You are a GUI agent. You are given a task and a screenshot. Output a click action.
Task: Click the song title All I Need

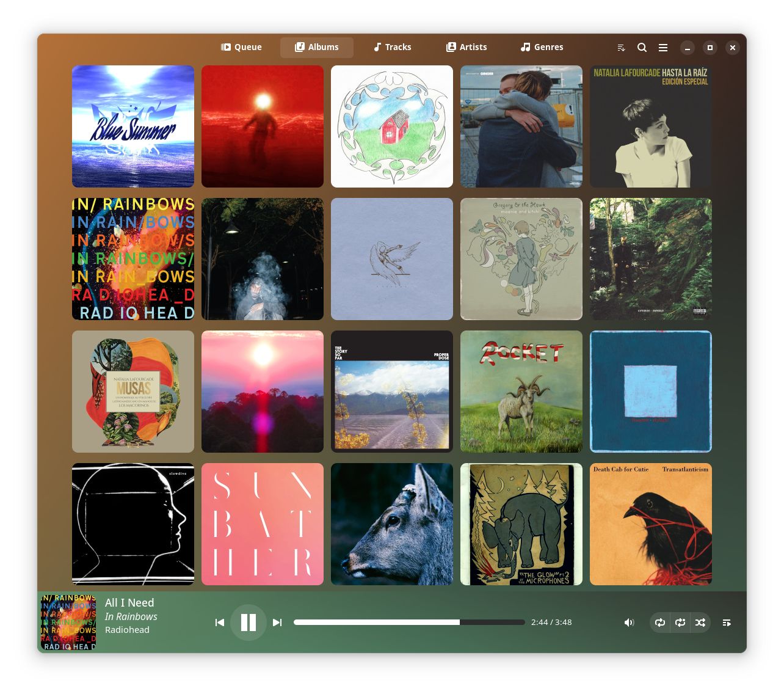(x=129, y=602)
